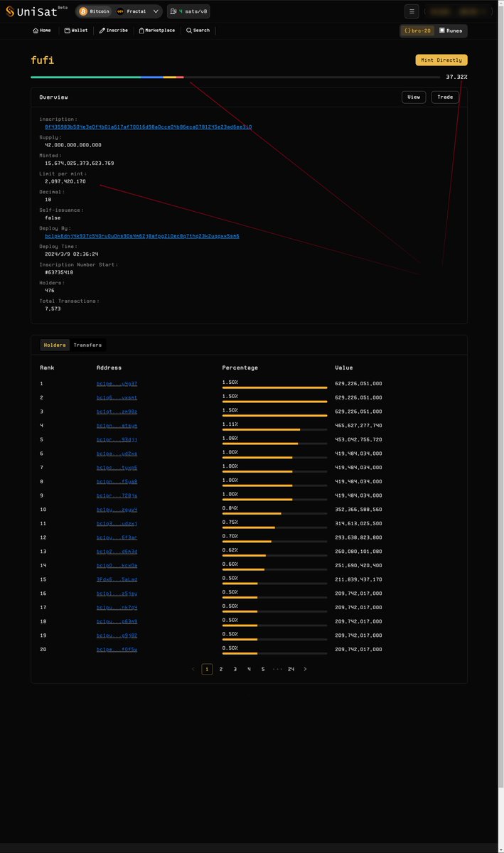Click the UniSat logo icon
The width and height of the screenshot is (504, 853).
point(10,11)
